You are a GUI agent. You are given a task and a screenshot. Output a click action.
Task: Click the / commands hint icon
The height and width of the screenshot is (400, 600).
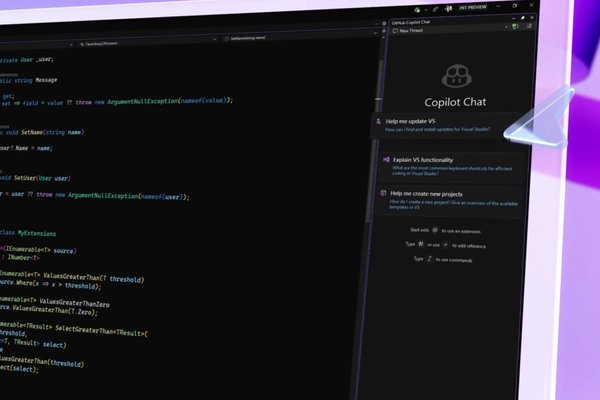429,259
